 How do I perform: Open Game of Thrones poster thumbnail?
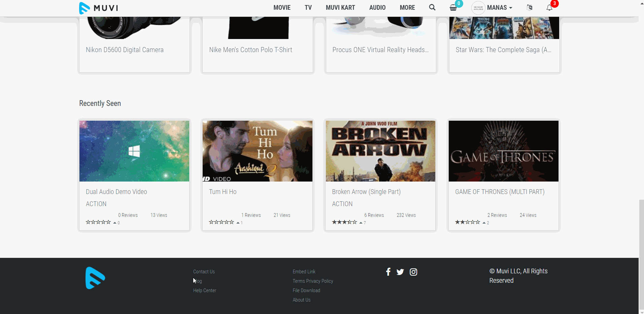click(504, 151)
